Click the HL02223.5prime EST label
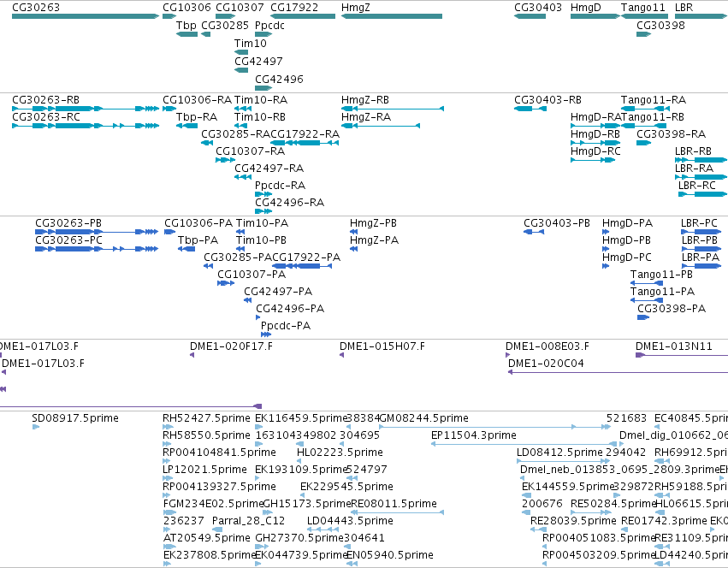Image resolution: width=728 pixels, height=568 pixels. pos(340,452)
